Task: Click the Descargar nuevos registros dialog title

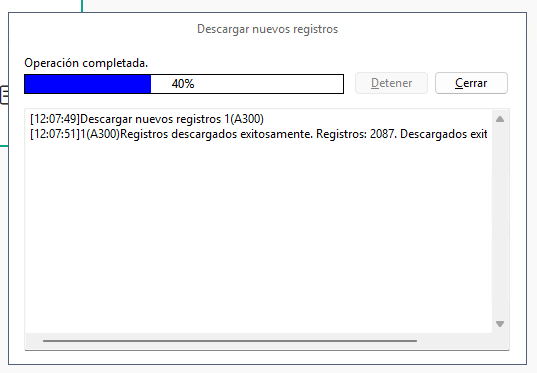Action: (267, 29)
